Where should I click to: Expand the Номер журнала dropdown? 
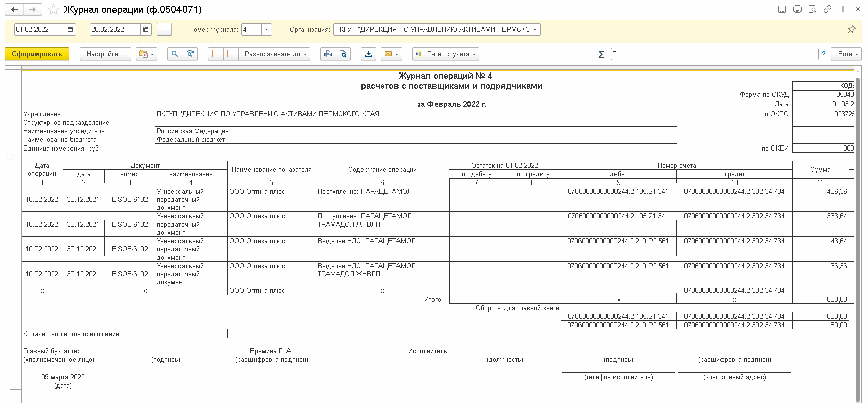point(267,29)
